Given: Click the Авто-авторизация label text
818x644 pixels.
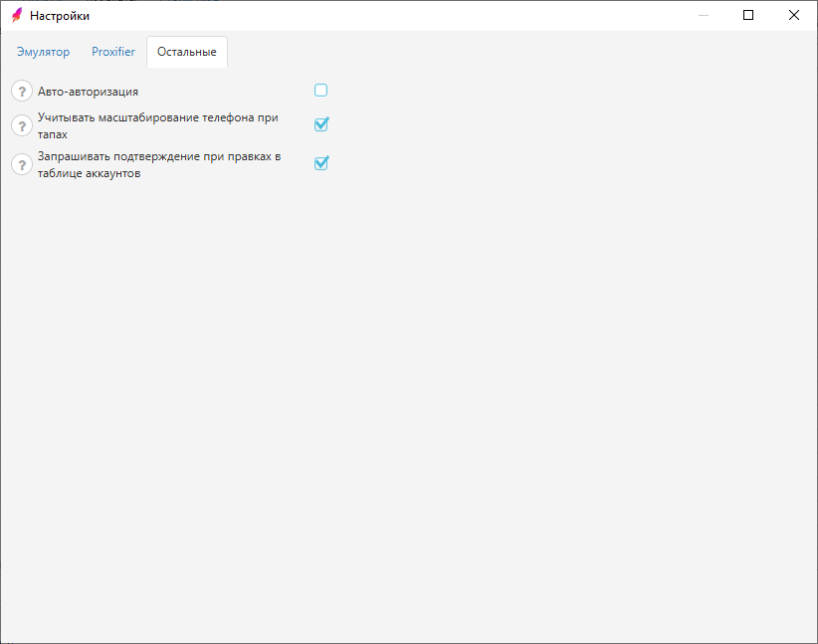Looking at the screenshot, I should coord(88,92).
